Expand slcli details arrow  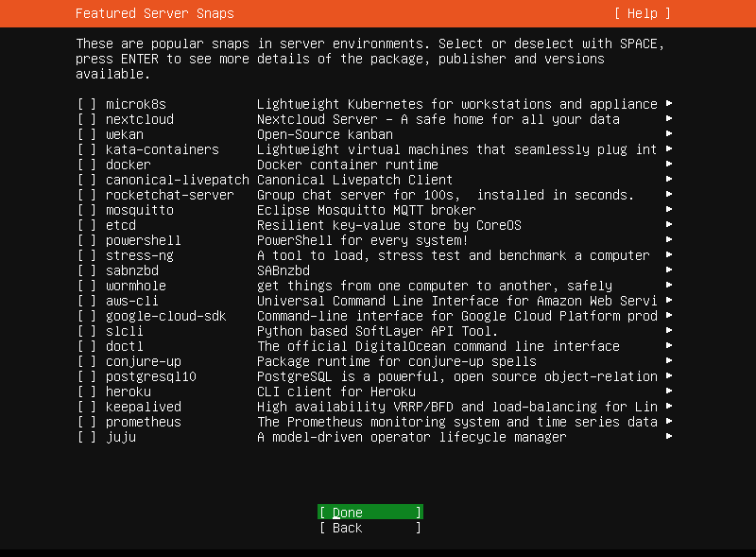pyautogui.click(x=669, y=330)
